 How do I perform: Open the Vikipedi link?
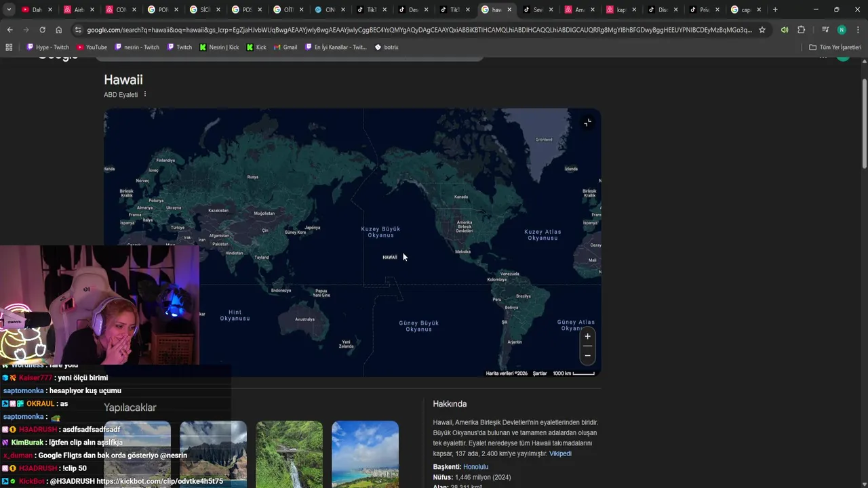coord(560,453)
